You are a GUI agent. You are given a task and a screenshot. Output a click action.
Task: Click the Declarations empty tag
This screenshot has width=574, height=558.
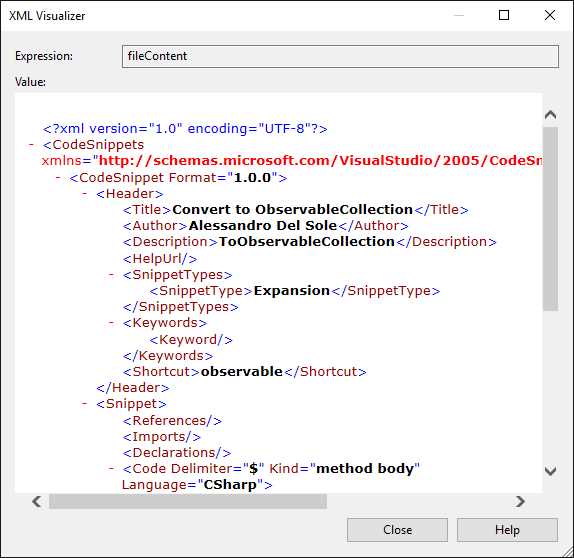(x=177, y=453)
